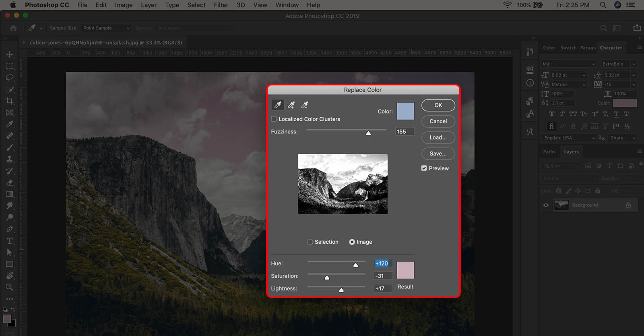
Task: Open the Sample Size dropdown
Action: click(106, 28)
